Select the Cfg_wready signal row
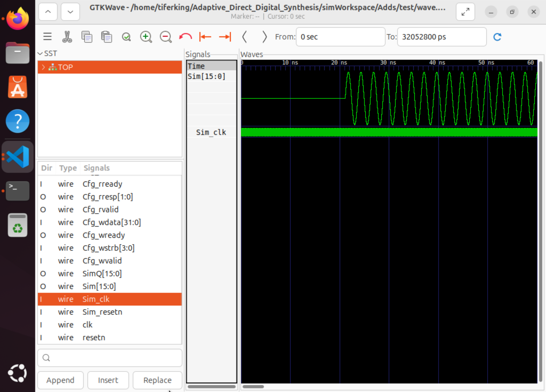The image size is (546, 392). pos(110,235)
